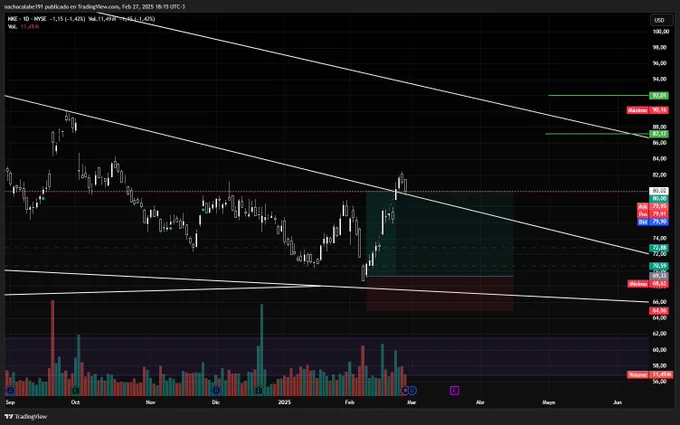Click the 2025 label on time axis

click(x=284, y=402)
